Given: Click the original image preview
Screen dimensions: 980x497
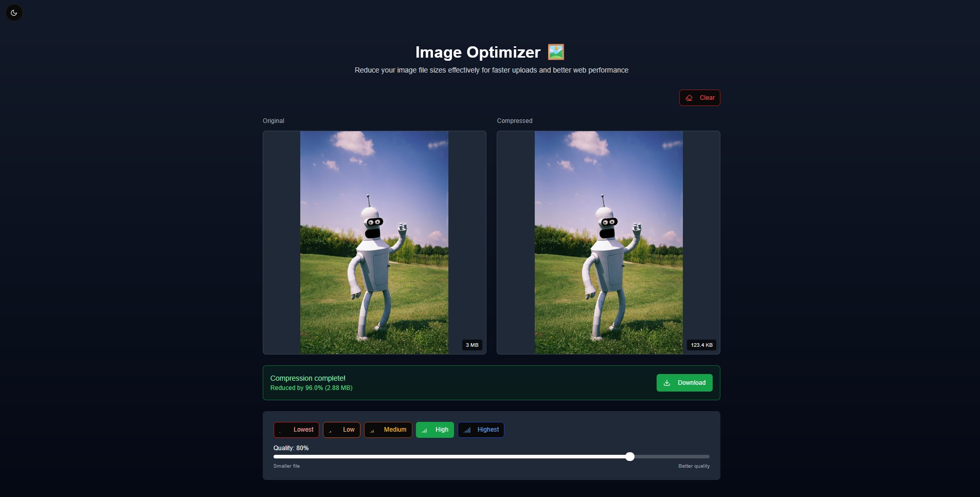Looking at the screenshot, I should pos(374,242).
